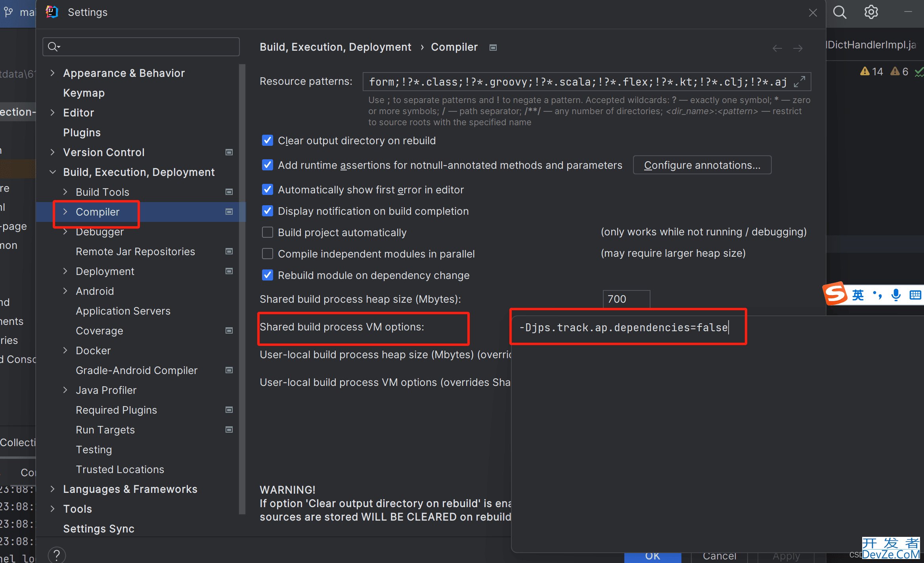
Task: Select Remote Jar Repositories settings
Action: tap(135, 252)
